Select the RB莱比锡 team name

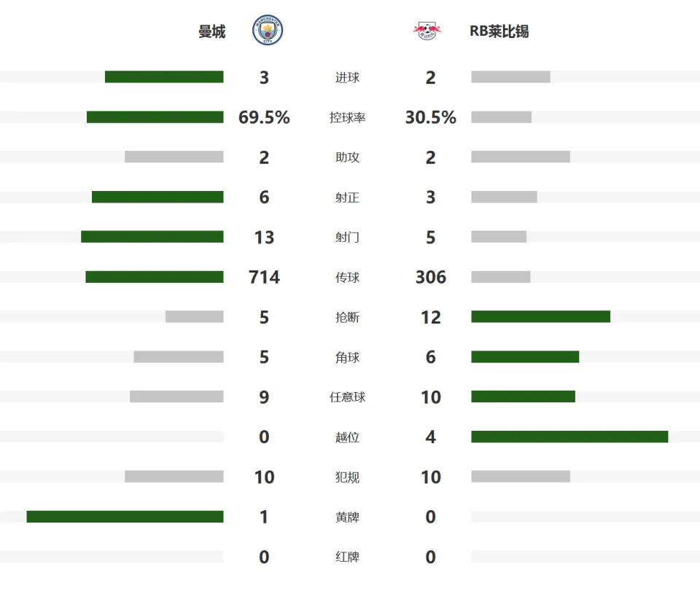[x=499, y=31]
